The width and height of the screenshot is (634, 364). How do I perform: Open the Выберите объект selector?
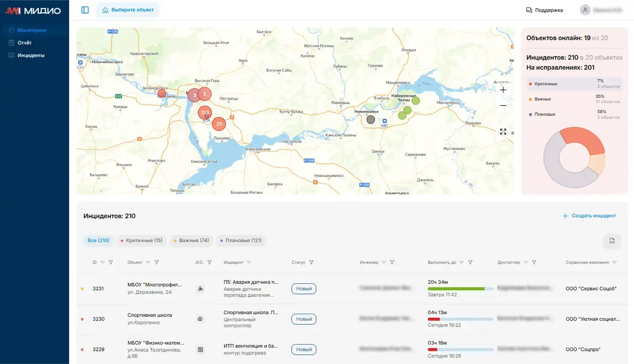pos(128,10)
